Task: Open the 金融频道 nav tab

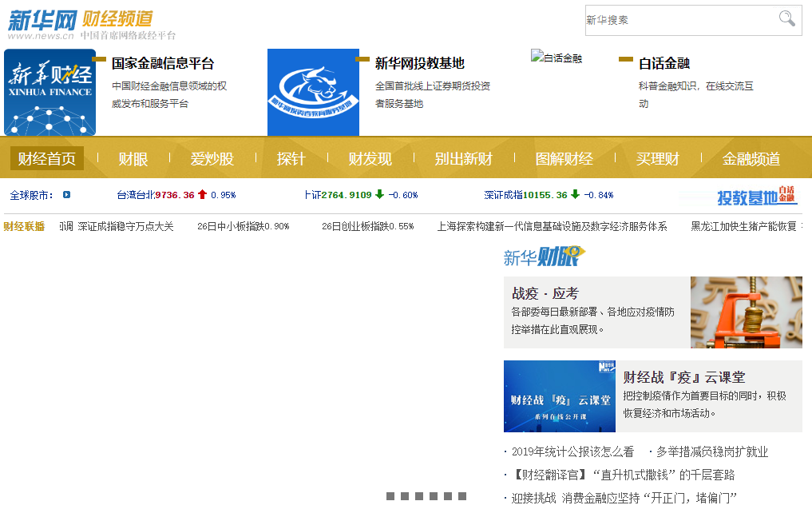Action: (x=751, y=158)
